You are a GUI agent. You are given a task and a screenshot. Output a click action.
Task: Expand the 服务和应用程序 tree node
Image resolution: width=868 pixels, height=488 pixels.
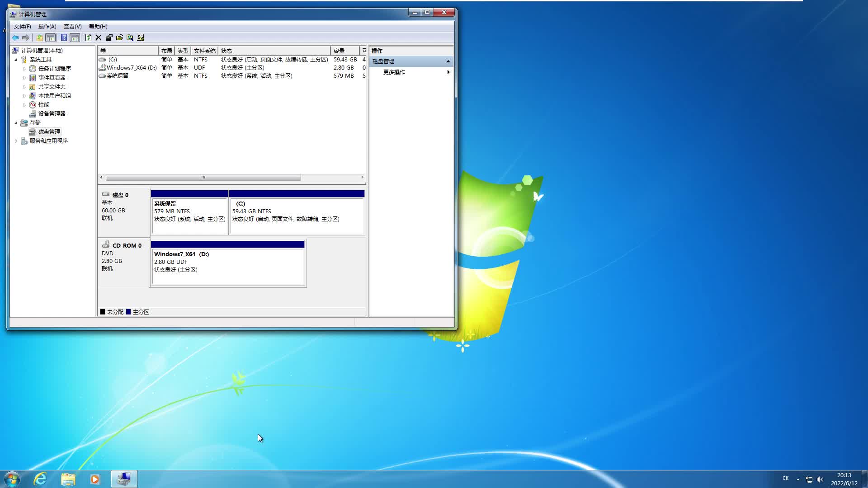[16, 141]
